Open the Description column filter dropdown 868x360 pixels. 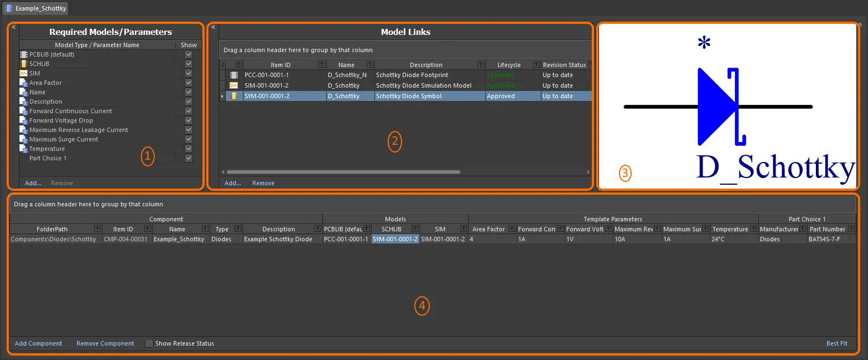click(482, 65)
